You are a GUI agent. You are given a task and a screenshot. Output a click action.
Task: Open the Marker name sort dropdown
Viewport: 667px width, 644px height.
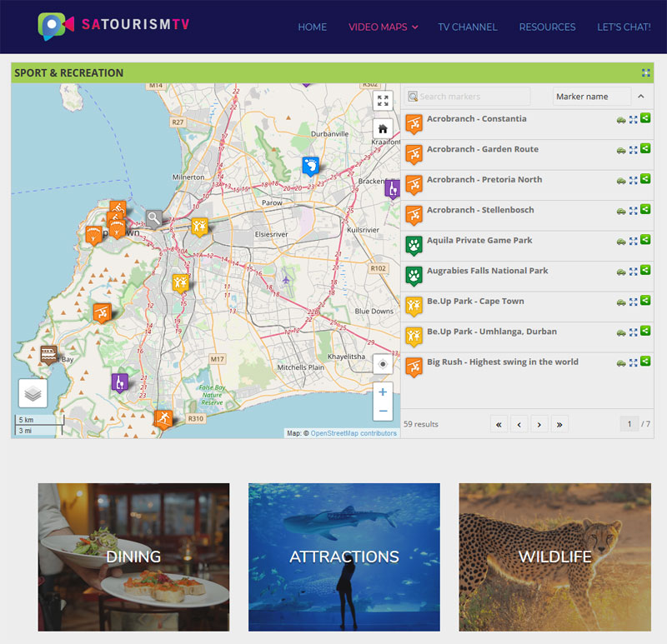tap(591, 97)
